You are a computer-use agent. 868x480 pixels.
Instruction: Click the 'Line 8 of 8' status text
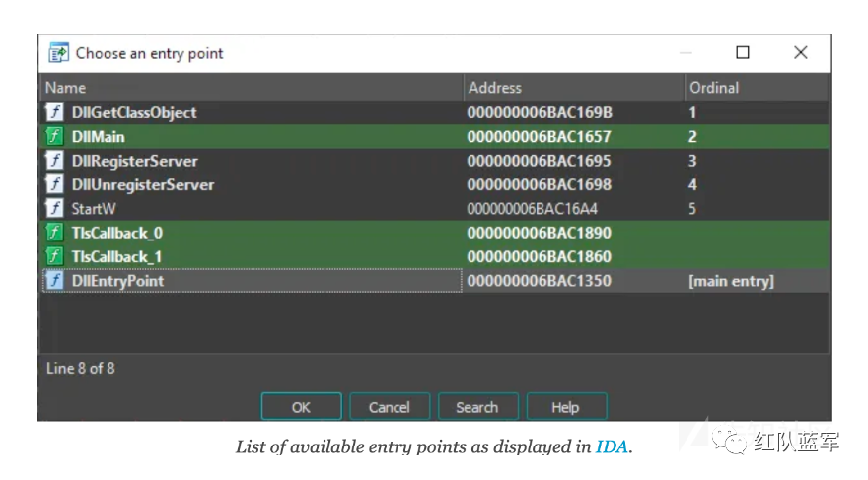(81, 369)
